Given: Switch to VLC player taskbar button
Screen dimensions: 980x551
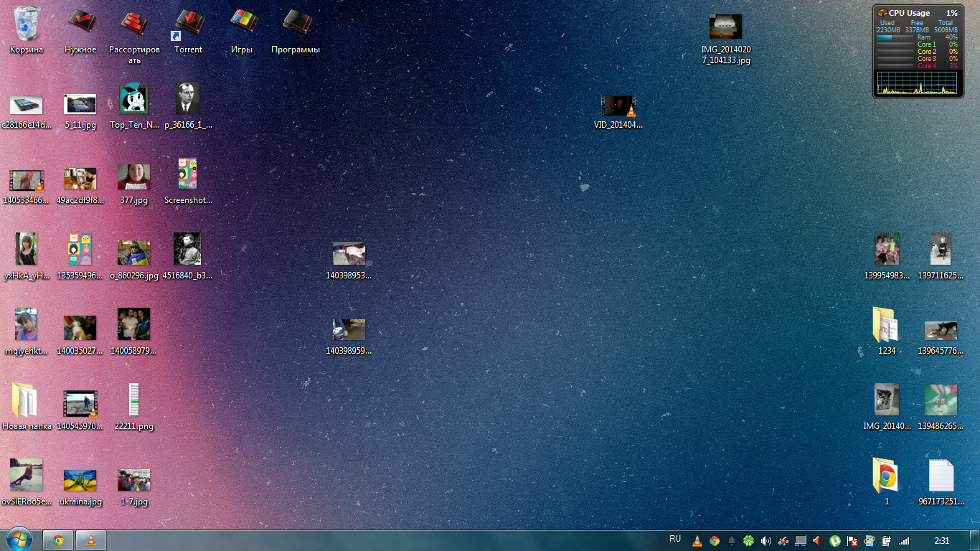Looking at the screenshot, I should click(90, 540).
